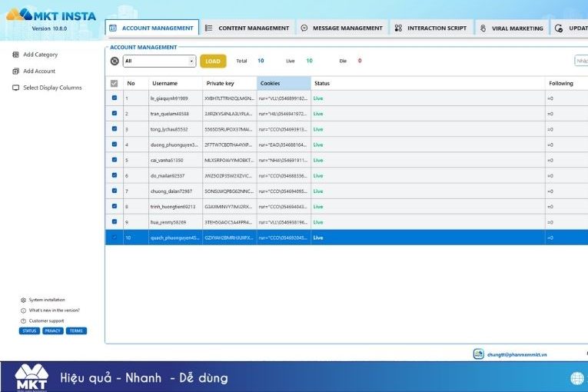Click the Add Category sidebar icon
Screen dimensions: 588x392
coord(15,55)
